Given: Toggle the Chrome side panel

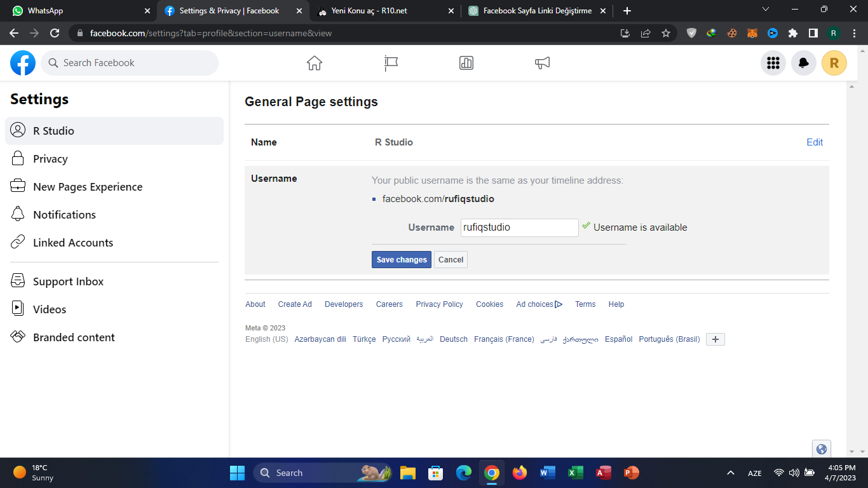Looking at the screenshot, I should pyautogui.click(x=813, y=33).
